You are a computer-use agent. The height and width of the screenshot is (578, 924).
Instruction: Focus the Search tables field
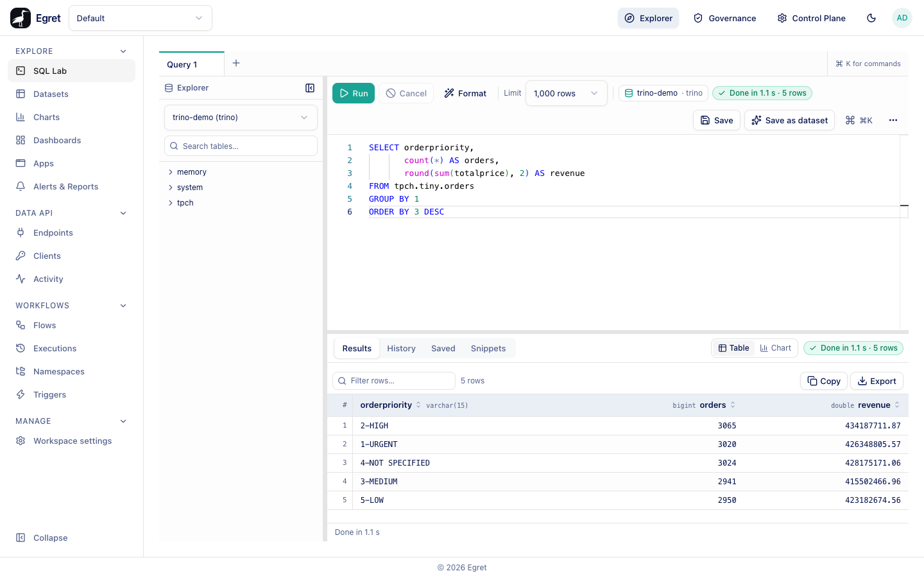click(x=241, y=146)
